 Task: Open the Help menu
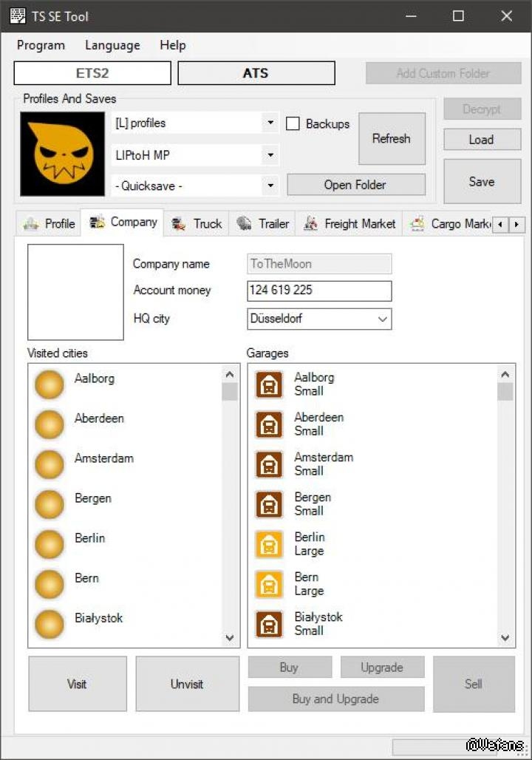(172, 45)
